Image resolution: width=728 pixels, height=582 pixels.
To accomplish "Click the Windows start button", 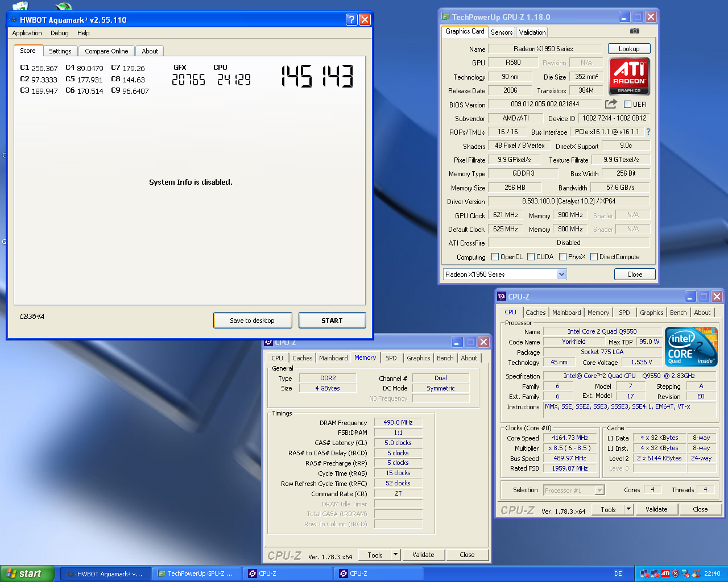I will pyautogui.click(x=27, y=574).
